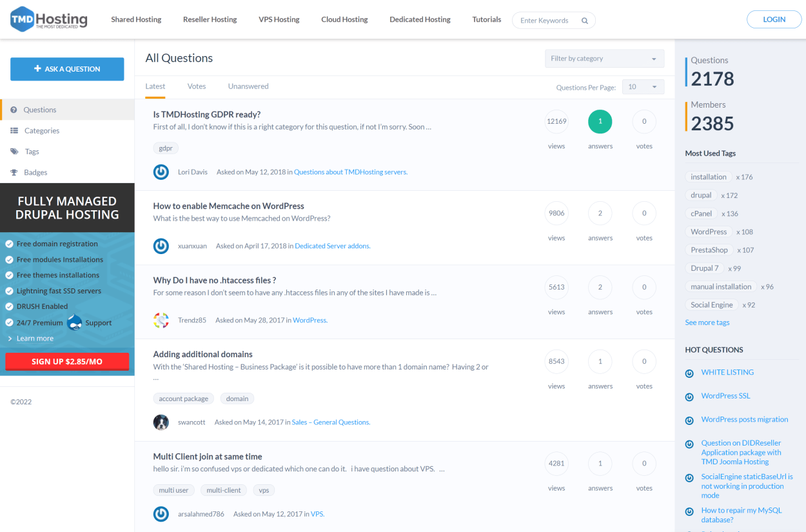Open Multi Client join at same time
The width and height of the screenshot is (806, 532).
click(x=208, y=457)
